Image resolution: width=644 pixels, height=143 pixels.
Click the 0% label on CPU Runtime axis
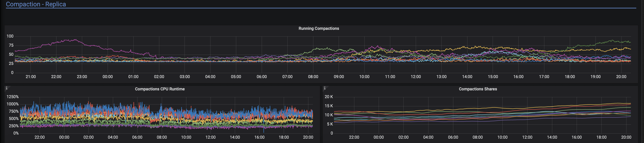click(x=16, y=133)
